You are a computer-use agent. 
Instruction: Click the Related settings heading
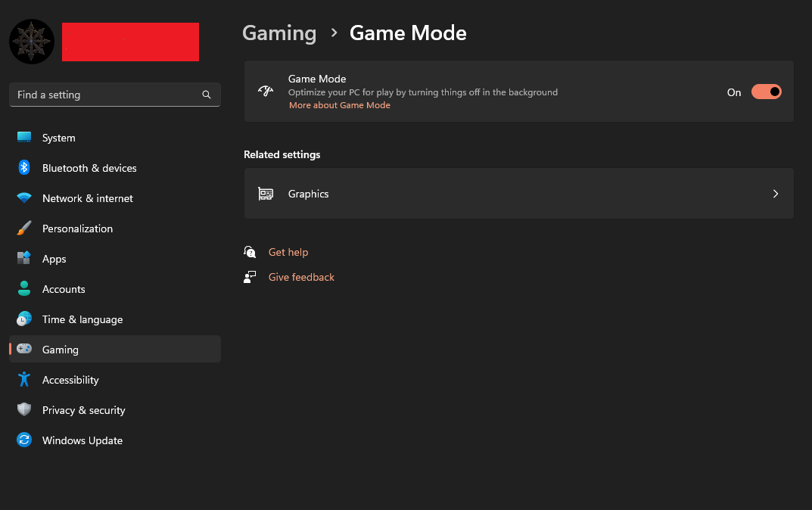tap(282, 154)
